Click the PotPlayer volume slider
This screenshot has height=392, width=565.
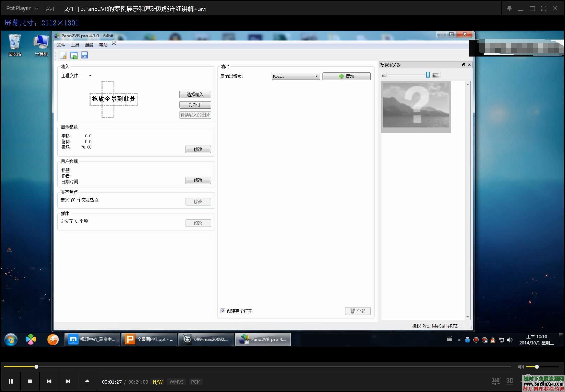(x=542, y=367)
